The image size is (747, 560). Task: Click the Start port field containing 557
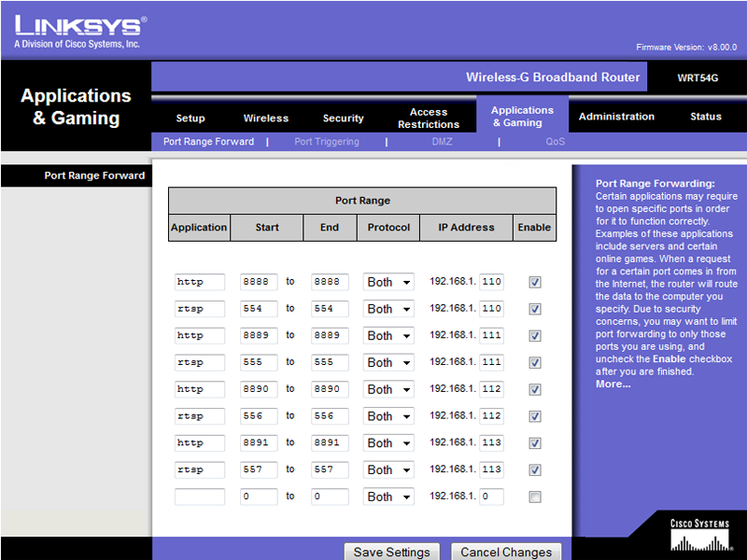259,469
